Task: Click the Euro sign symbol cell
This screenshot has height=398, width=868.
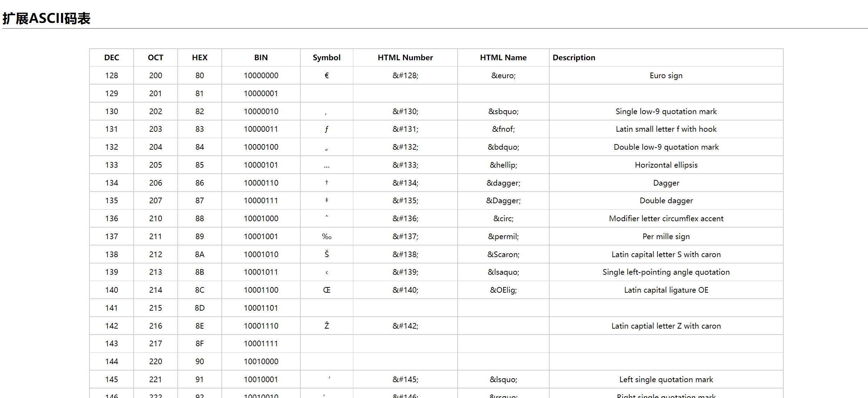Action: (x=326, y=75)
